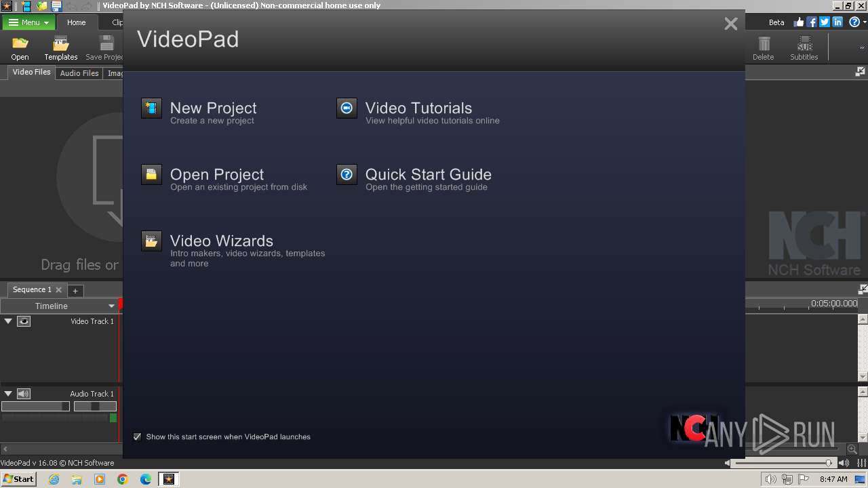This screenshot has height=488, width=868.
Task: Undock the timeline panel icon
Action: click(x=863, y=289)
